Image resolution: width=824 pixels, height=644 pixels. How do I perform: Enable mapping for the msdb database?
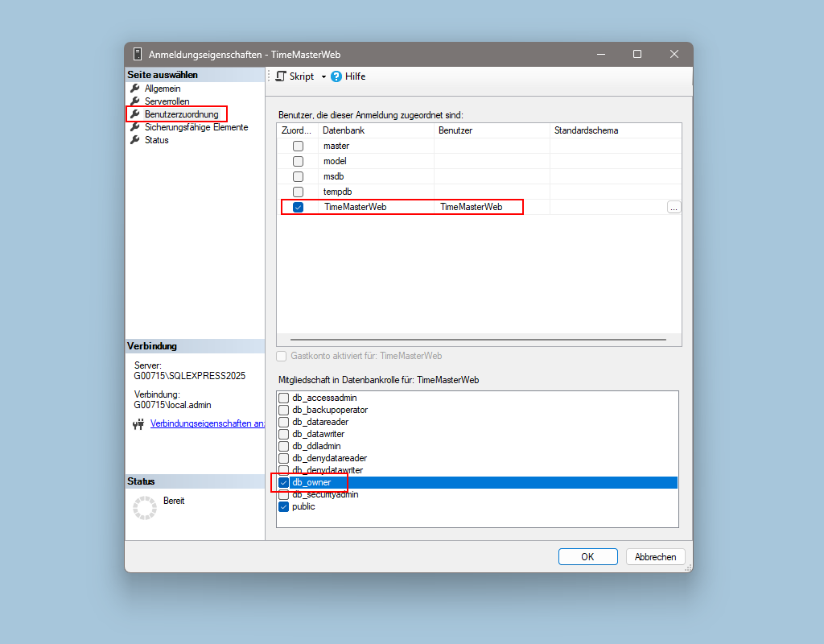click(x=298, y=176)
